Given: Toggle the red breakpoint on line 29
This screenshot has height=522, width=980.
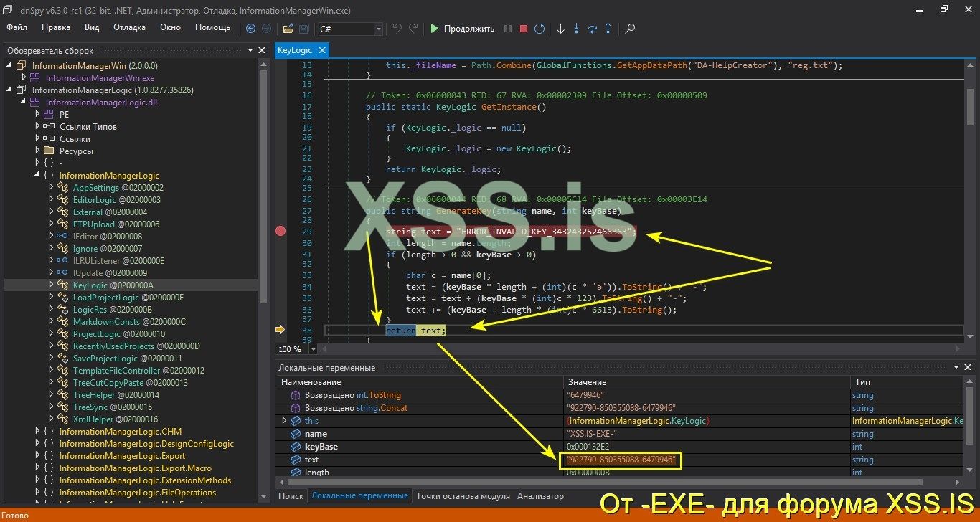Looking at the screenshot, I should tap(281, 231).
